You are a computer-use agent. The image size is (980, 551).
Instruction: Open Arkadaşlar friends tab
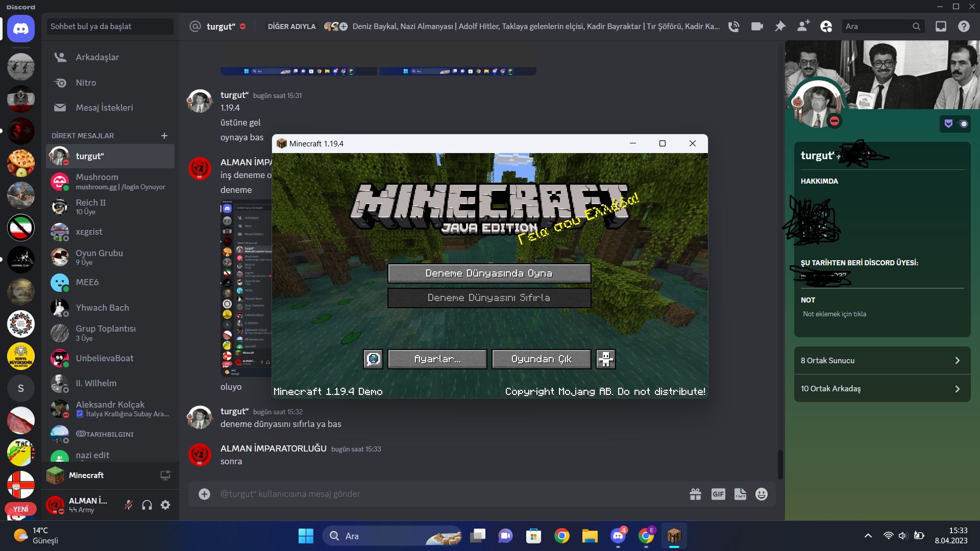tap(110, 57)
